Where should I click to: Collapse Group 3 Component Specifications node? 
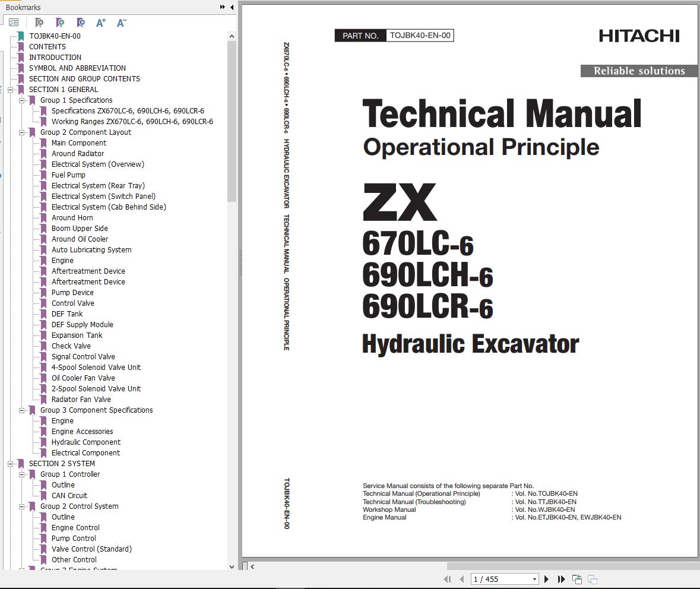point(21,410)
